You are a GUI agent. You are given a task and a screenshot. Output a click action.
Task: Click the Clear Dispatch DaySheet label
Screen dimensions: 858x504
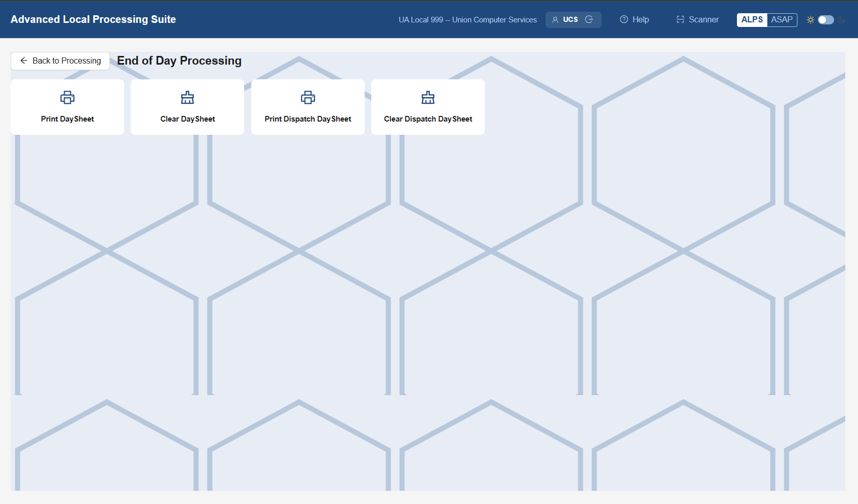[428, 119]
